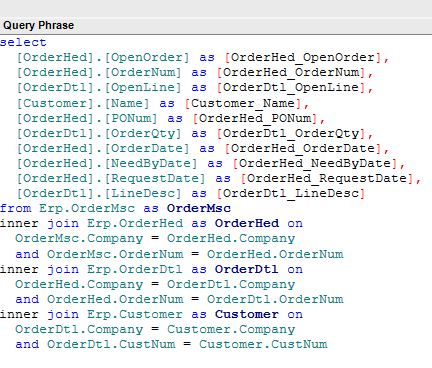Click the line aliased [OrderDtl_LineDesc]
This screenshot has width=432, height=368.
[191, 194]
